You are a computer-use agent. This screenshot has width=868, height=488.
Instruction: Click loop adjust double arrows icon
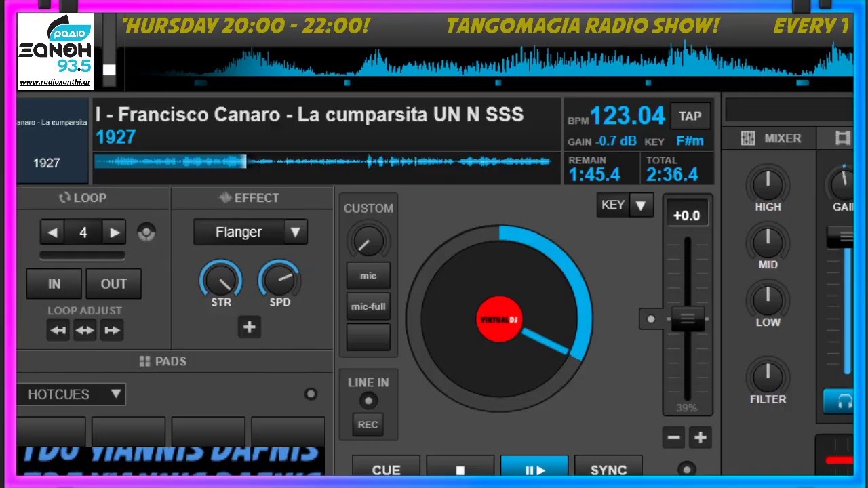[x=112, y=331]
